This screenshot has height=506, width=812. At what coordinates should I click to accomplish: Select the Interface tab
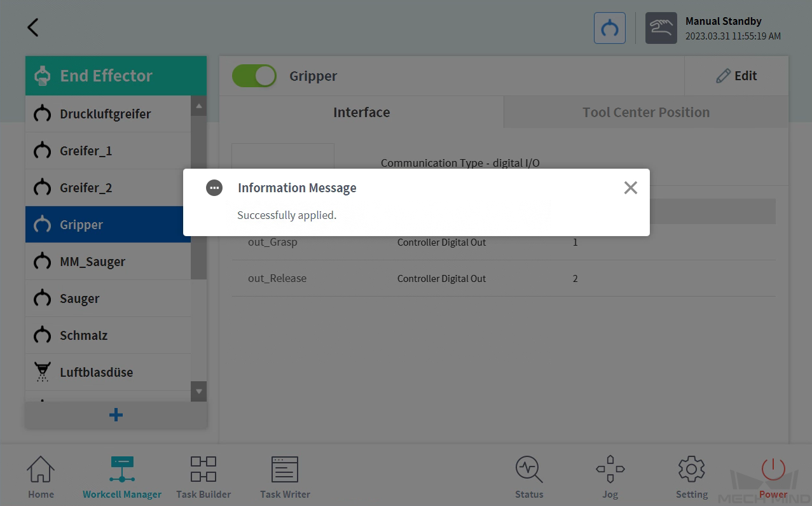(361, 113)
